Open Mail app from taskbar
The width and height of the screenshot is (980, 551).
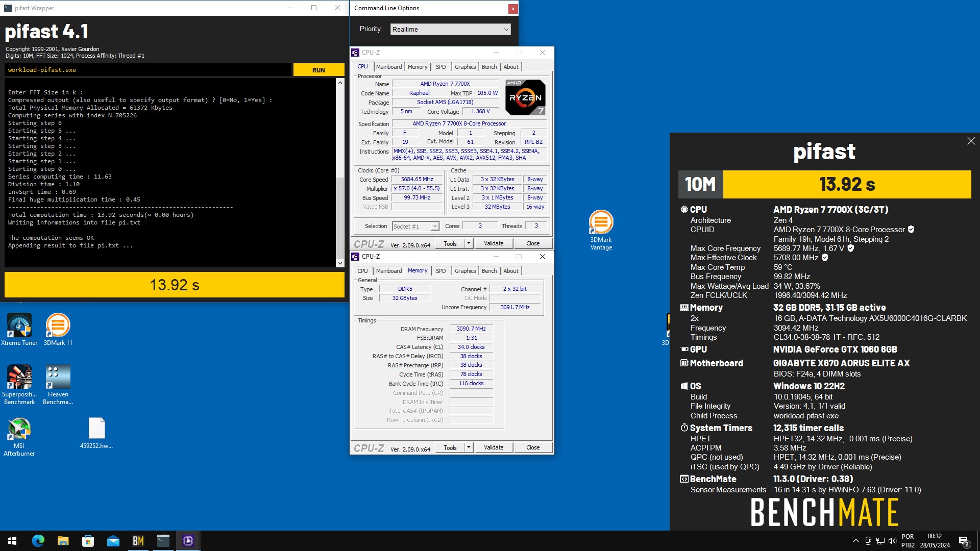[x=113, y=541]
